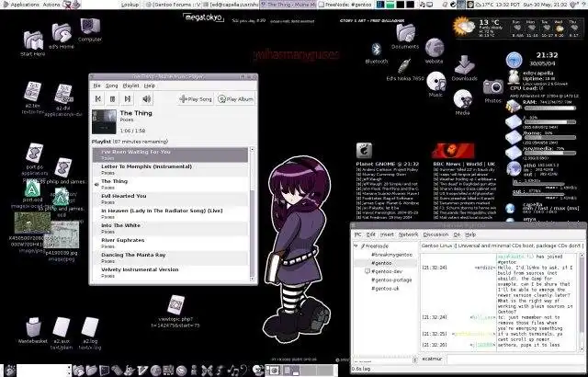Skip to previous track in music player

98,99
